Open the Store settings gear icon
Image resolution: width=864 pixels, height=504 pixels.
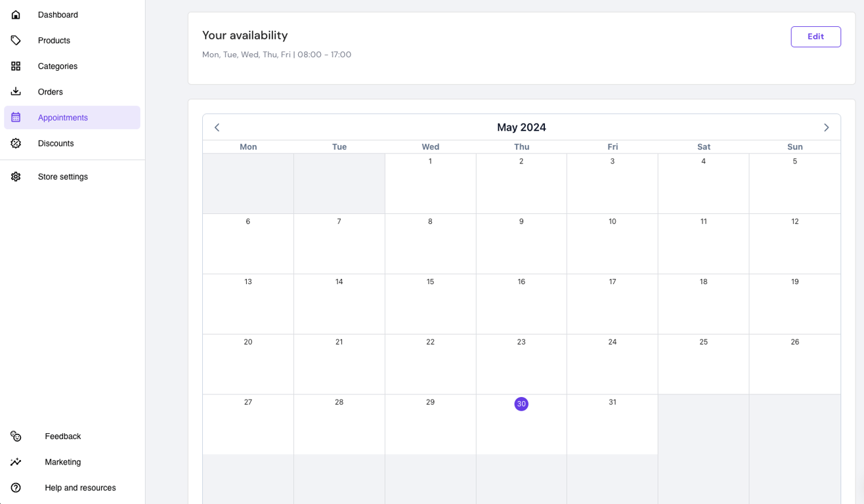16,176
